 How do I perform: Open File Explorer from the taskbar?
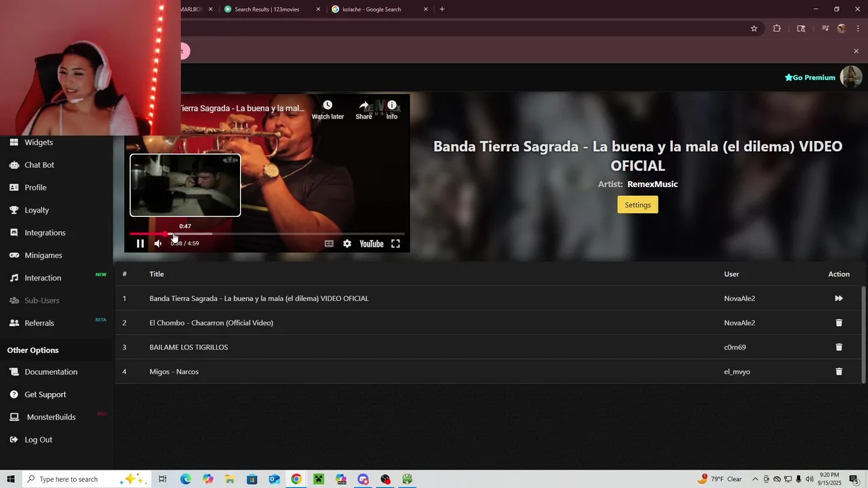point(229,479)
